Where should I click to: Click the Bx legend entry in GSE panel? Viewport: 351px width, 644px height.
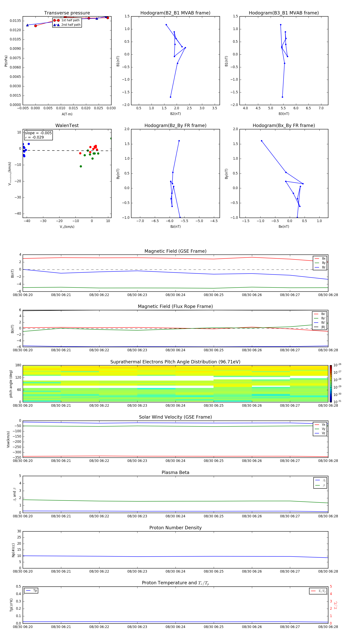pyautogui.click(x=320, y=259)
